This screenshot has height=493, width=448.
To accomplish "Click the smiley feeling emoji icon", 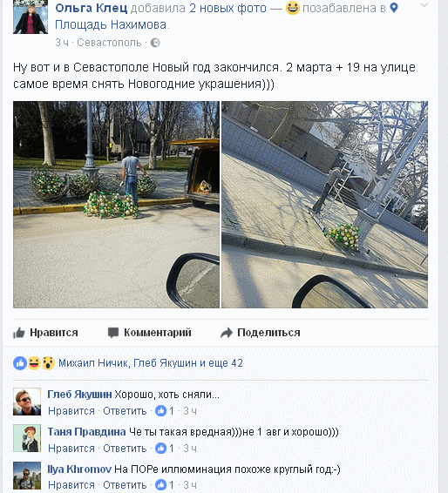I will point(292,8).
